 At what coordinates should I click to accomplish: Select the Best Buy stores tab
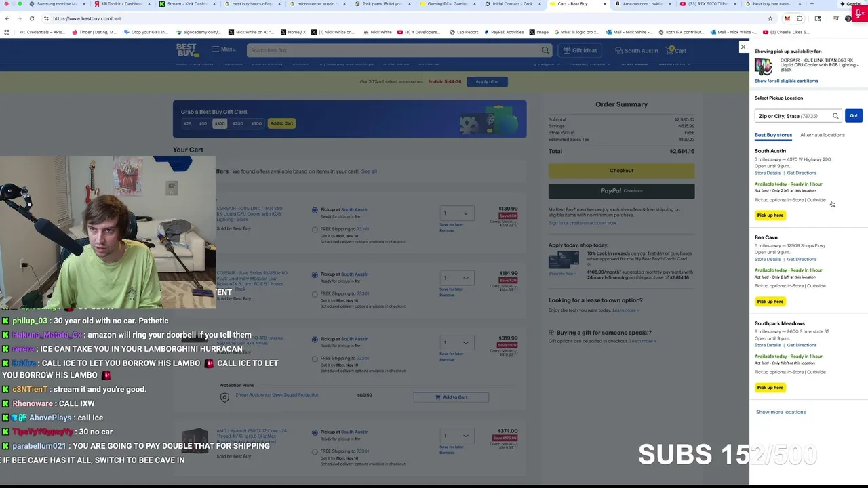(x=773, y=135)
